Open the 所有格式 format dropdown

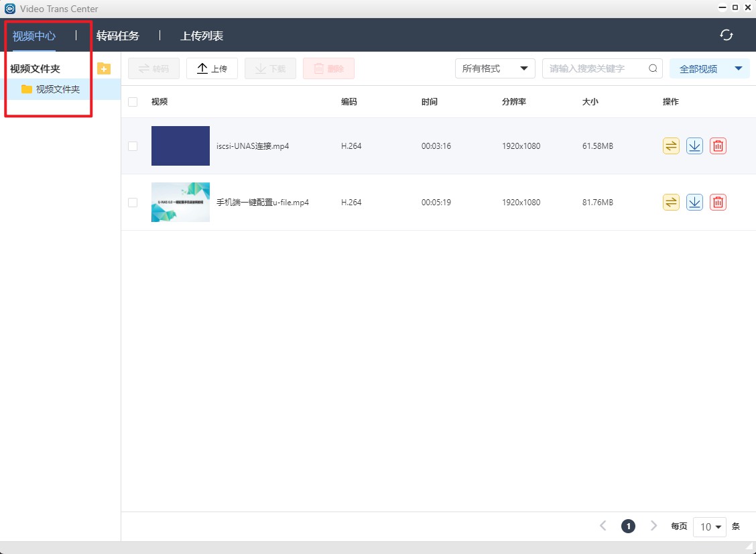495,68
